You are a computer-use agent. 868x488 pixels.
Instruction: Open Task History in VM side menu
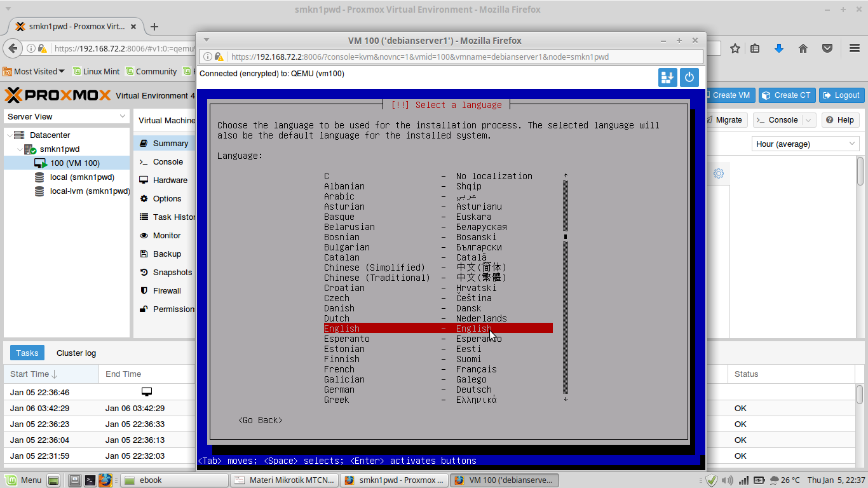click(x=165, y=217)
